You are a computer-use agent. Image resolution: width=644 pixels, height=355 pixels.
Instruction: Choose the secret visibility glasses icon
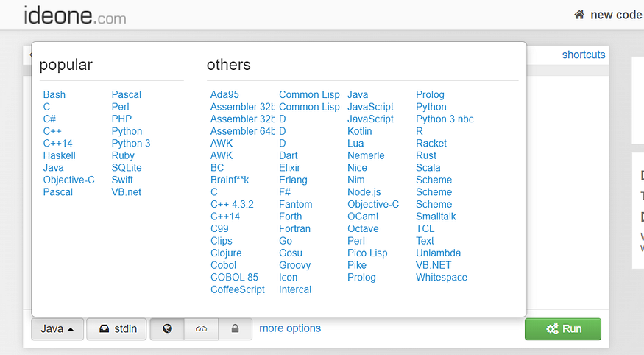click(x=201, y=328)
